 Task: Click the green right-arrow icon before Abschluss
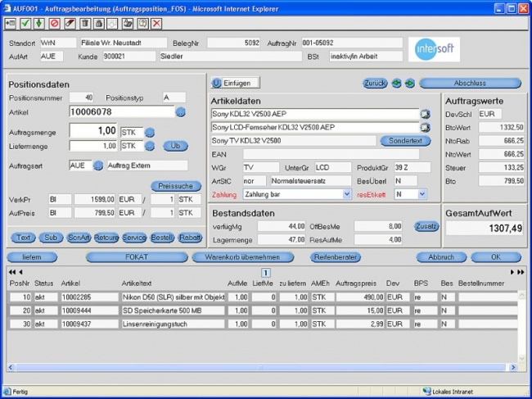point(410,84)
